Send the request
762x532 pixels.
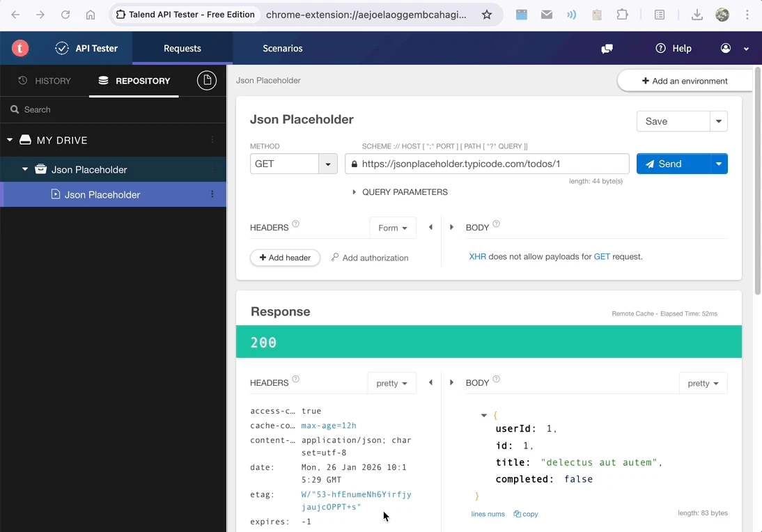(x=673, y=164)
